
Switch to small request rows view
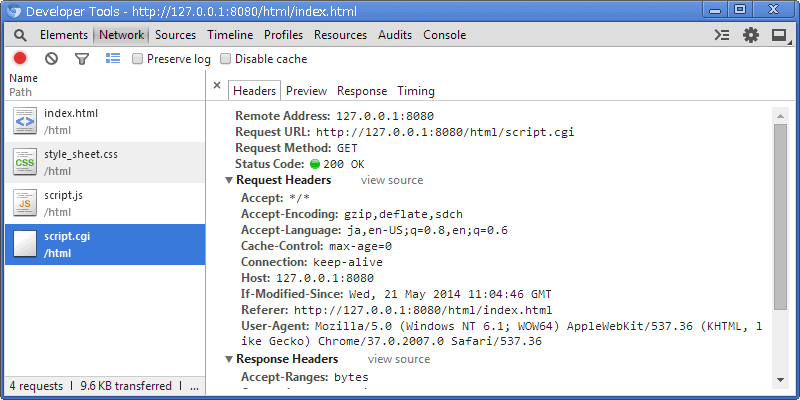click(x=112, y=59)
